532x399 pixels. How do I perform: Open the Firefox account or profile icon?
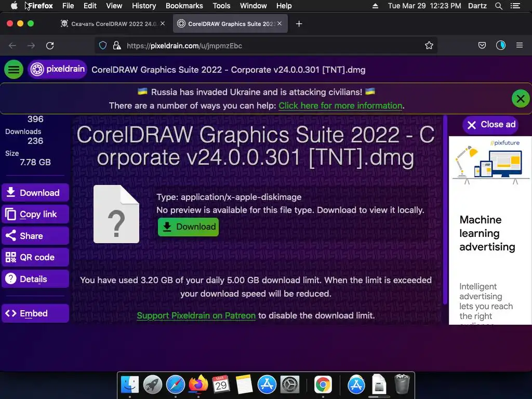click(501, 46)
